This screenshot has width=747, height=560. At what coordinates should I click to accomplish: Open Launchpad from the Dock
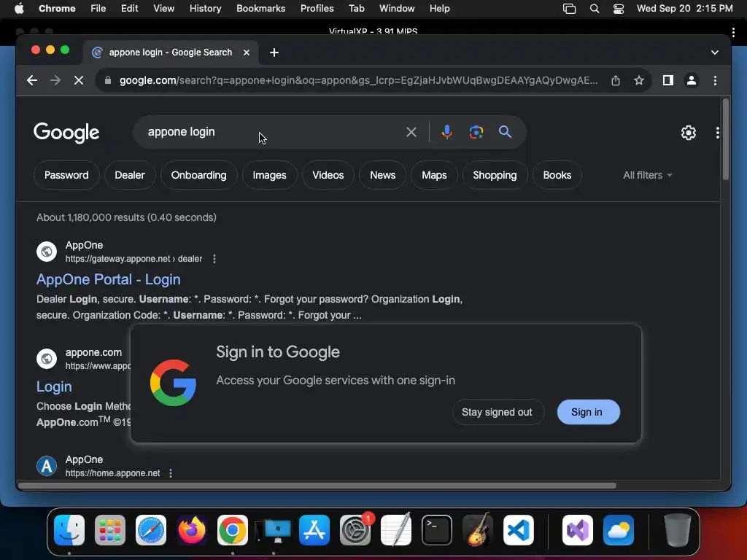point(110,530)
